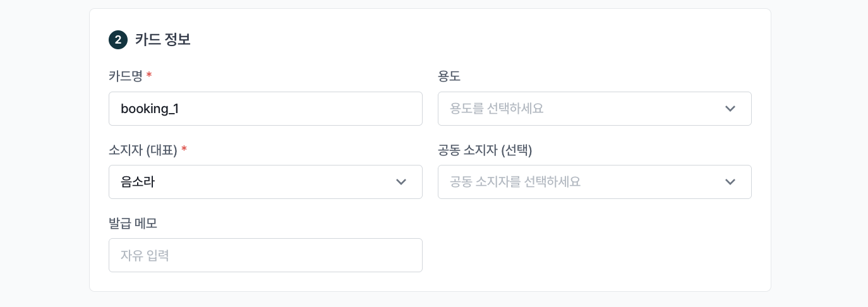The image size is (868, 307).
Task: Click the chevron icon in 용도 dropdown
Action: pyautogui.click(x=730, y=109)
